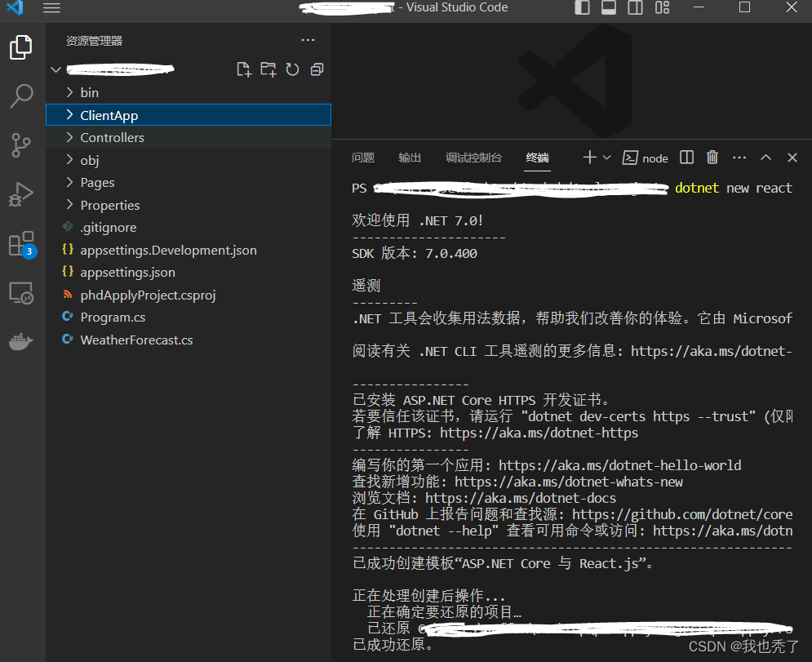Expand the bin folder

click(189, 92)
